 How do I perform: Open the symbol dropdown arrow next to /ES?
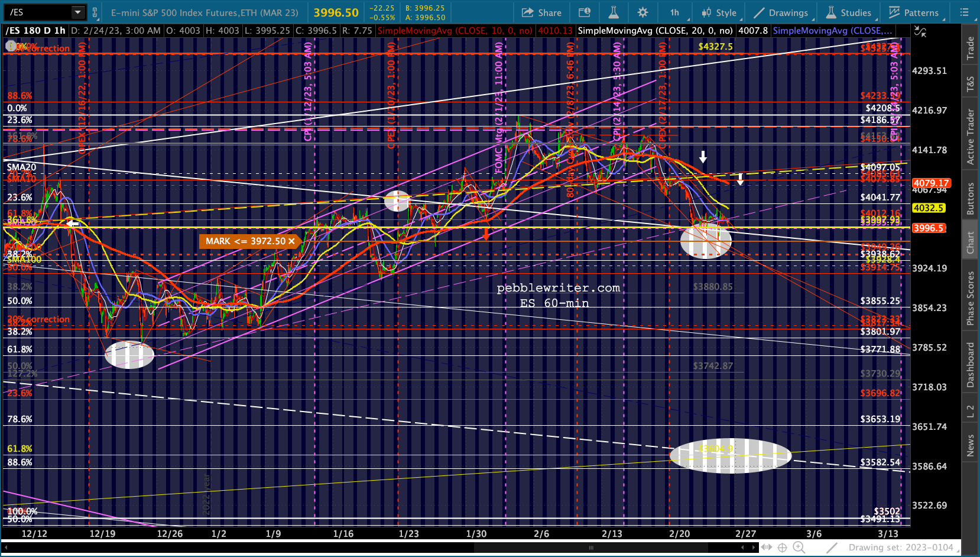point(78,12)
